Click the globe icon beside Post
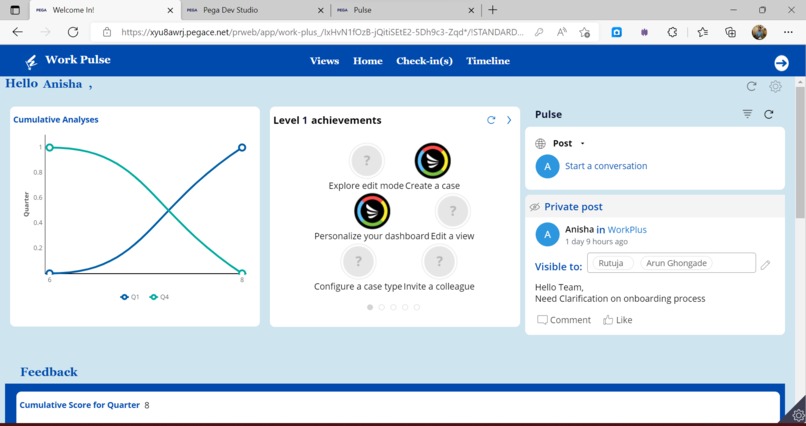The image size is (806, 426). pos(540,143)
